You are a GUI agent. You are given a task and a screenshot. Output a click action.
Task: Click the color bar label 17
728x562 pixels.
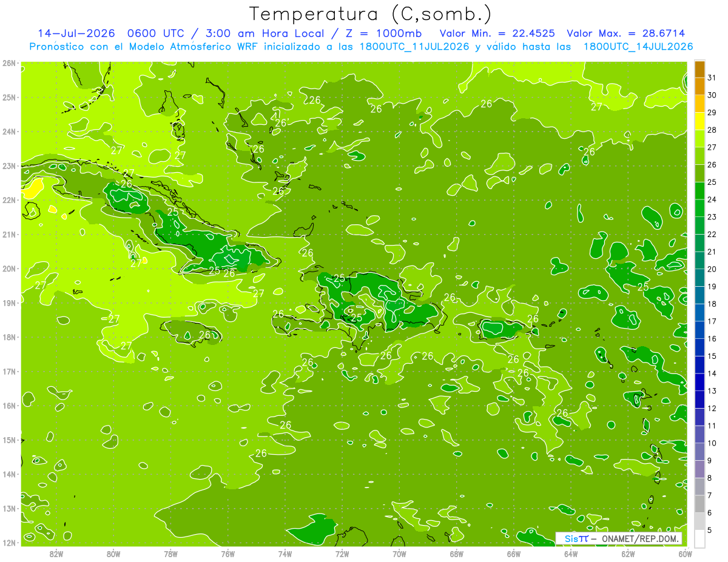[712, 321]
